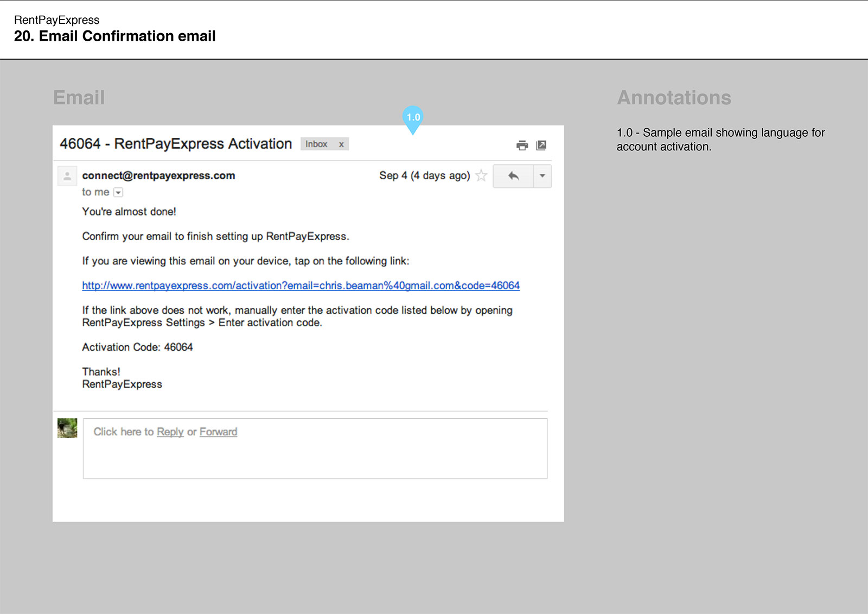
Task: Click the Reply link in reply box
Action: (x=170, y=432)
